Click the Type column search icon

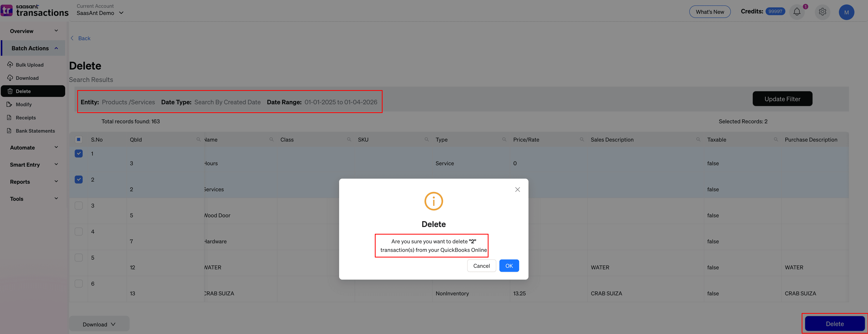[504, 139]
